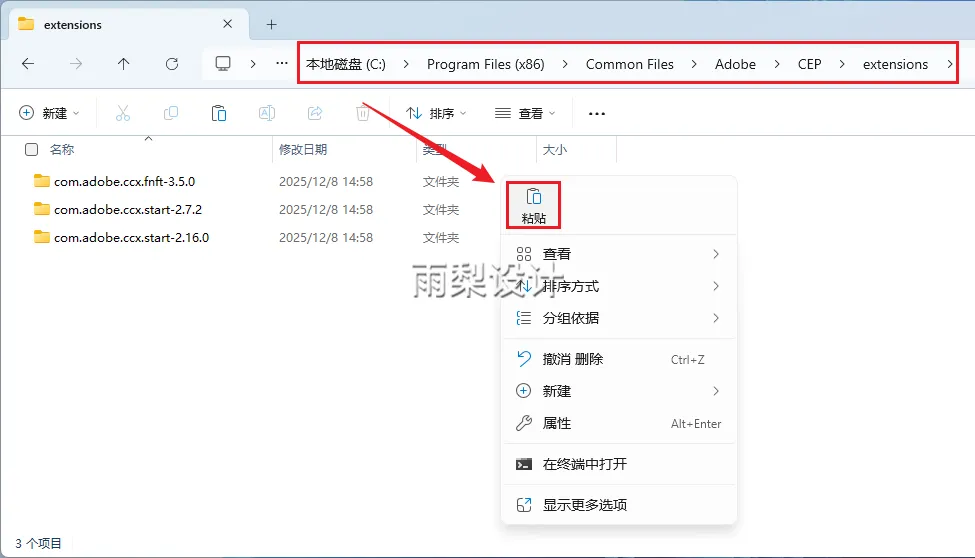Image resolution: width=975 pixels, height=558 pixels.
Task: Click the Forward navigation arrow
Action: click(76, 63)
